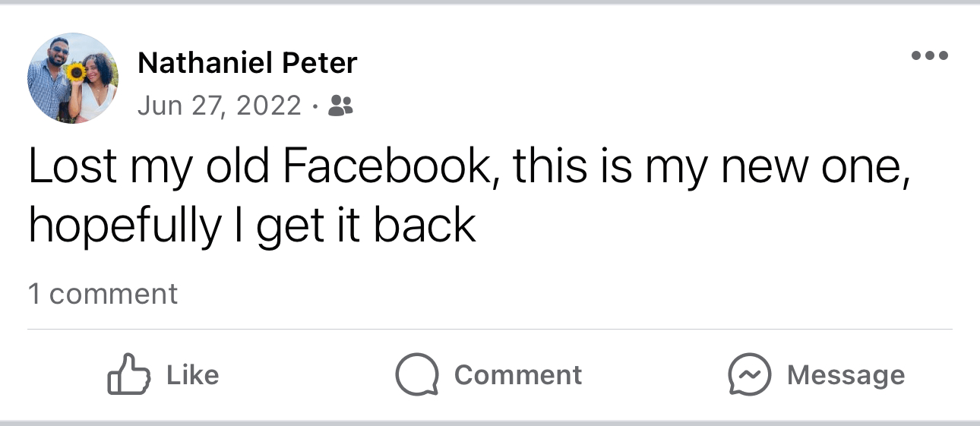Viewport: 980px width, 426px height.
Task: View the 1 comment link
Action: [103, 294]
